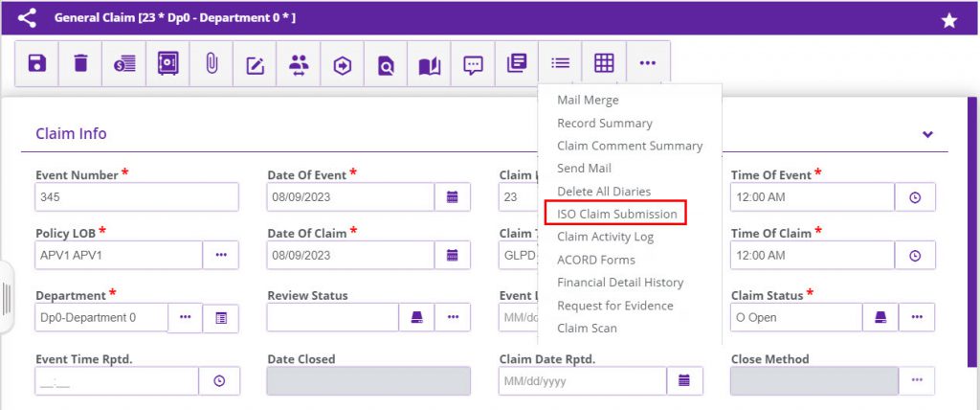Click the open book toolbar icon

tap(430, 64)
